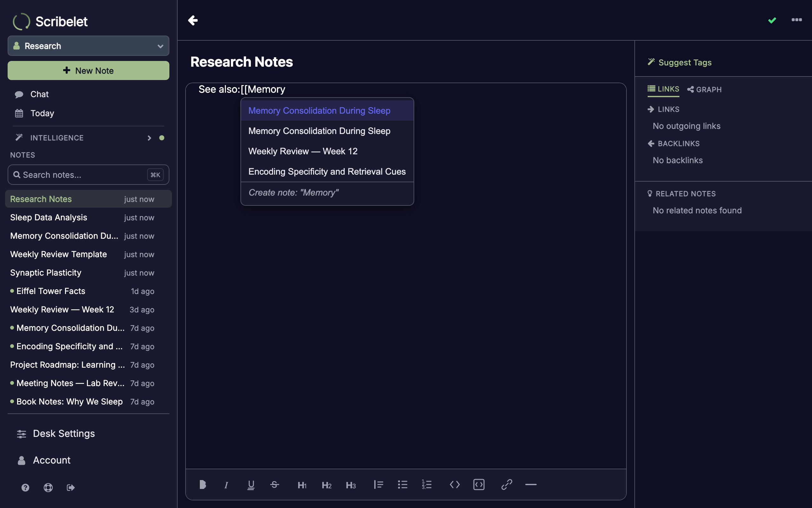Image resolution: width=812 pixels, height=508 pixels.
Task: Click the back arrow icon
Action: [x=193, y=20]
